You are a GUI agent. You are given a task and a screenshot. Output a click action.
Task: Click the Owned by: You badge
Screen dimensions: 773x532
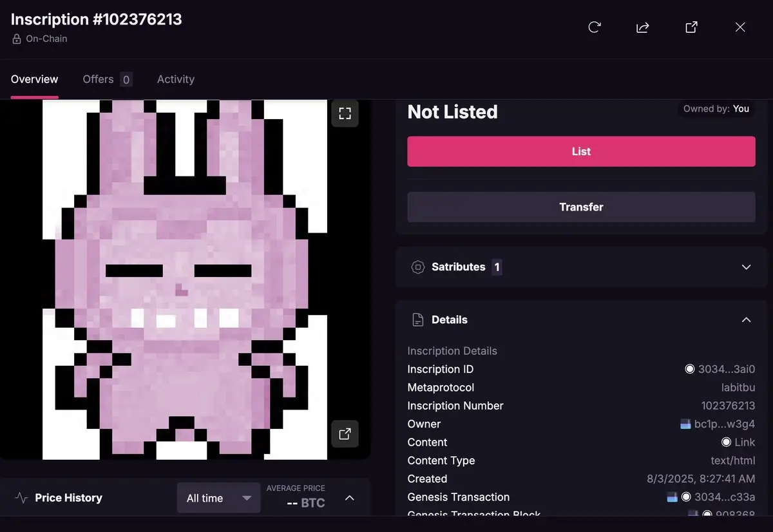click(x=716, y=108)
